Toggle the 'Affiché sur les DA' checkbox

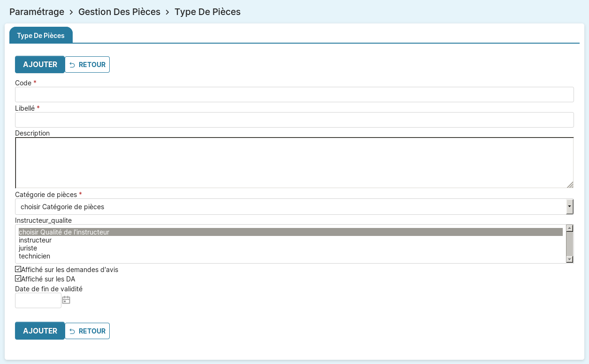[18, 279]
